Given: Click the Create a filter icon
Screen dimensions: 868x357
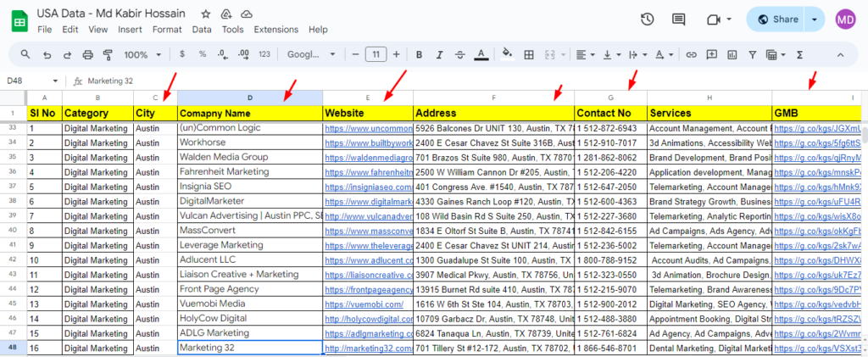Looking at the screenshot, I should [753, 54].
